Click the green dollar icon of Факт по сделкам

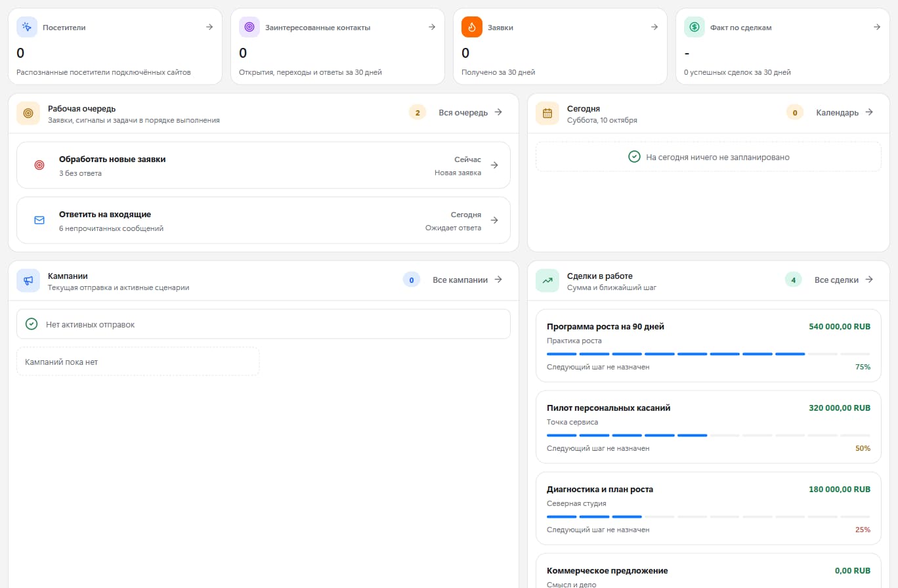click(695, 27)
